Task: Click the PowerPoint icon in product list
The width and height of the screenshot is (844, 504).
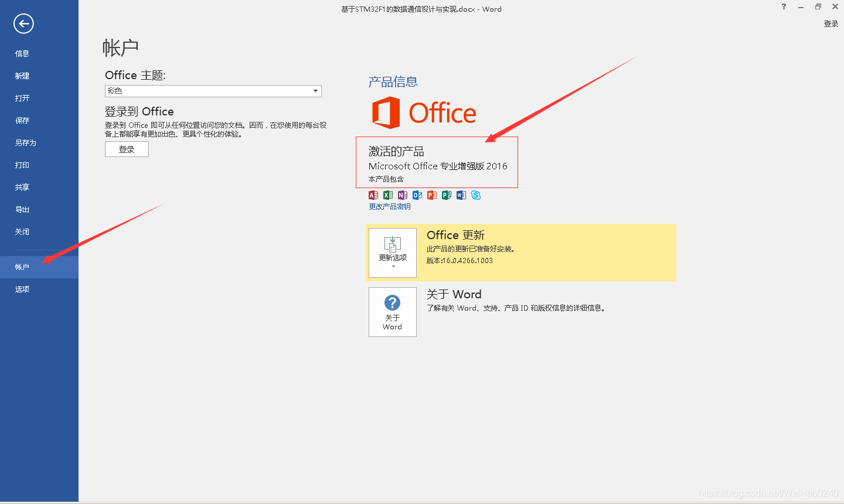Action: point(432,195)
